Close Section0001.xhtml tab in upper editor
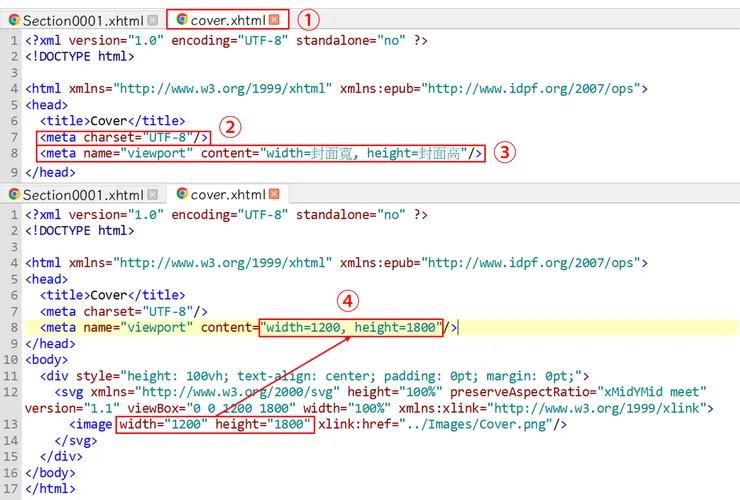Screen dimensions: 740x500 (x=152, y=20)
